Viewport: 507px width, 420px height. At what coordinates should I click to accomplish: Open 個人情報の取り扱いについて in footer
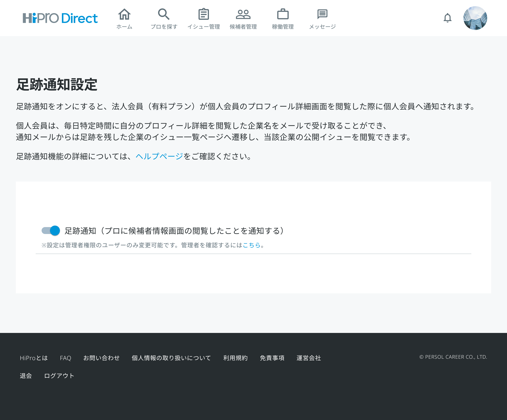point(171,358)
